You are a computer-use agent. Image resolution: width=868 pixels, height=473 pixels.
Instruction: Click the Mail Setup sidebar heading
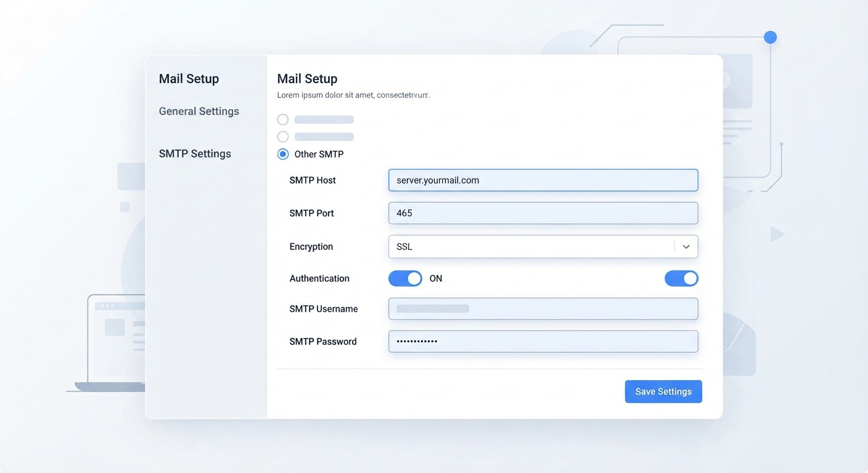[189, 79]
